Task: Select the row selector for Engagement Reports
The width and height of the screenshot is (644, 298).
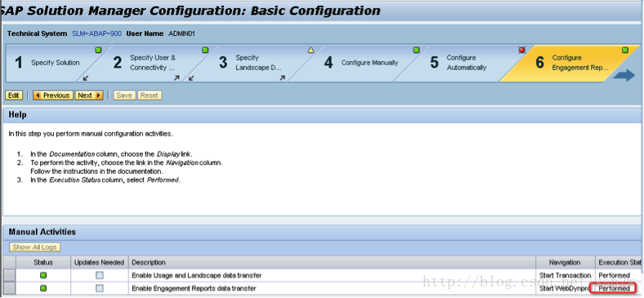Action: (9, 288)
